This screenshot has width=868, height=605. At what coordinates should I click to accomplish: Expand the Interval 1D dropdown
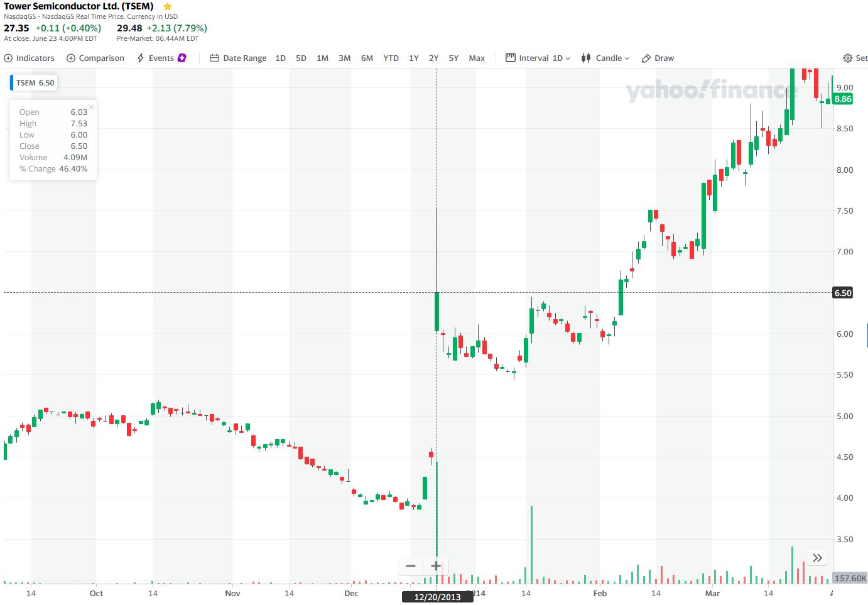(x=538, y=58)
